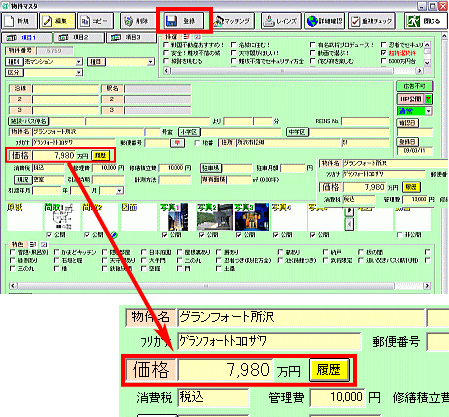This screenshot has height=417, width=449.
Task: Expand the green 通常 status dropdown
Action: click(429, 111)
